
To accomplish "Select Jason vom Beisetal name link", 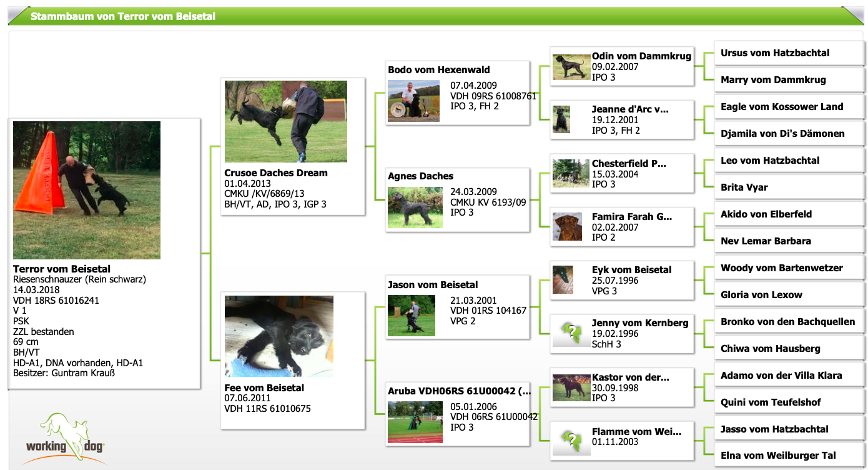I will (433, 285).
